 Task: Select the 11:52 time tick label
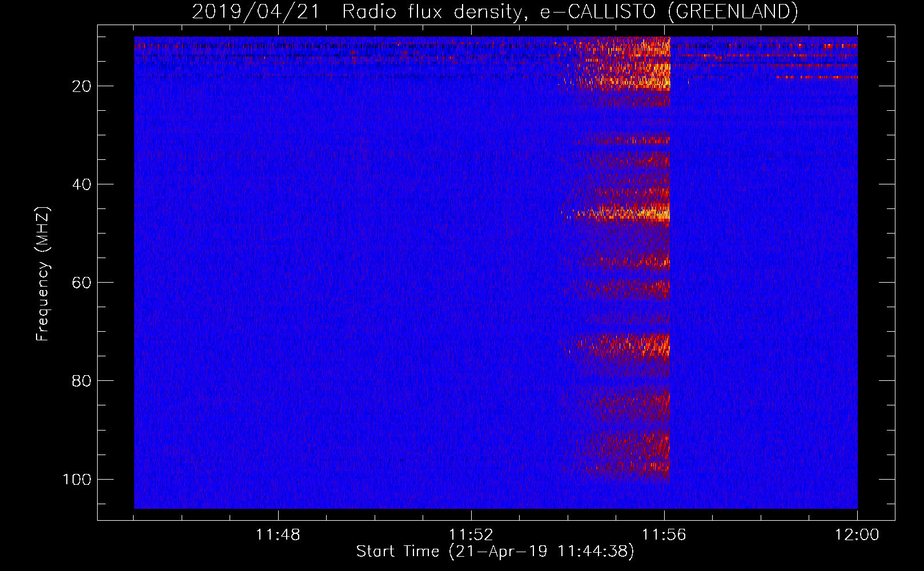coord(471,535)
